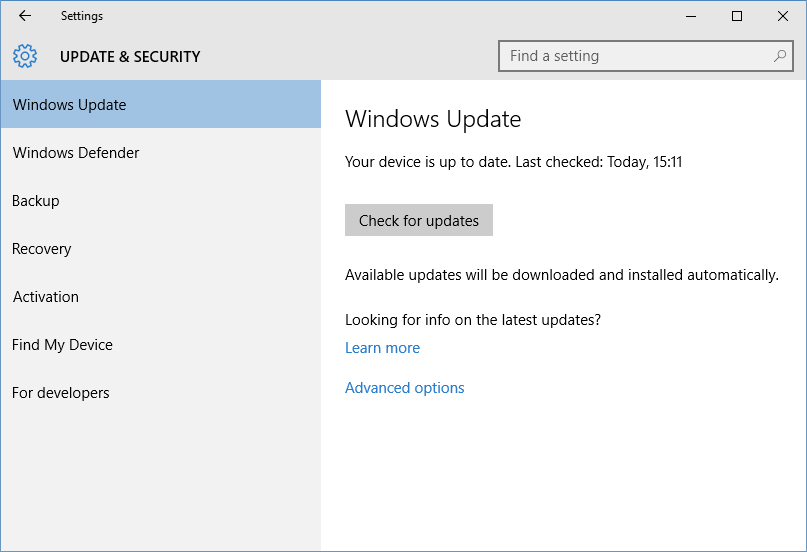Screen dimensions: 807x552
Task: Select Find My Device in sidebar
Action: pos(161,345)
